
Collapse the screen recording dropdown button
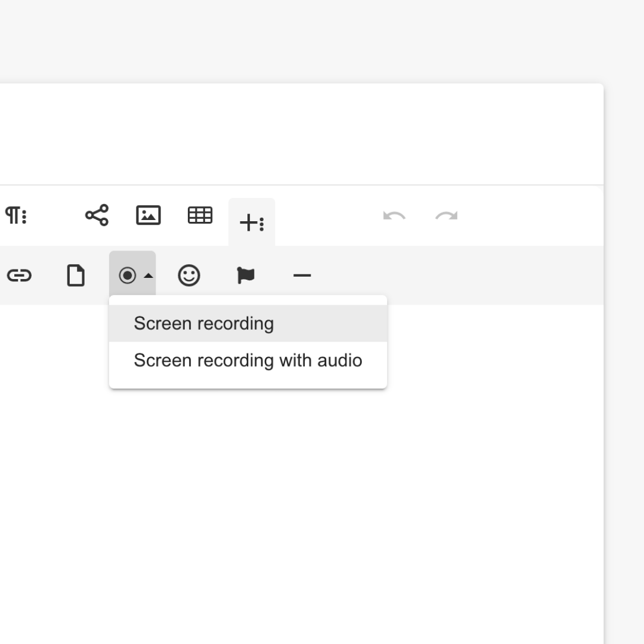[x=132, y=274]
